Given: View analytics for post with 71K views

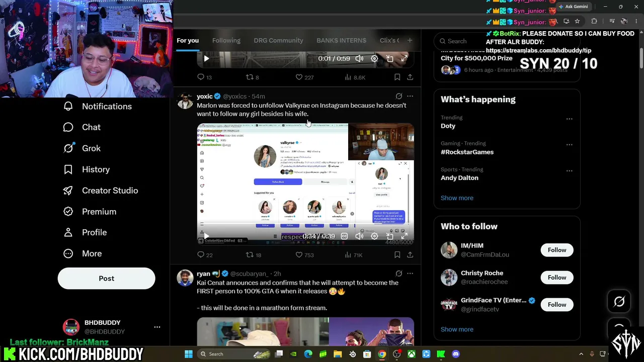Looking at the screenshot, I should [x=353, y=255].
